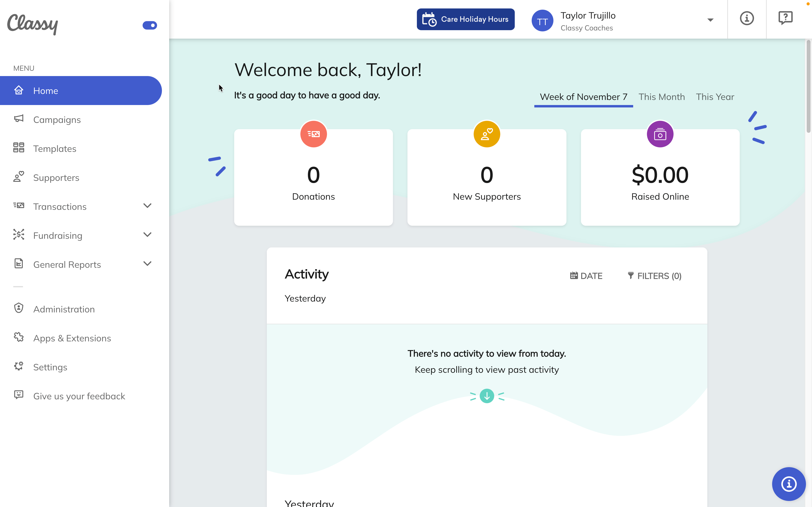This screenshot has height=507, width=812.
Task: Click the Raised Online metric icon
Action: [660, 134]
